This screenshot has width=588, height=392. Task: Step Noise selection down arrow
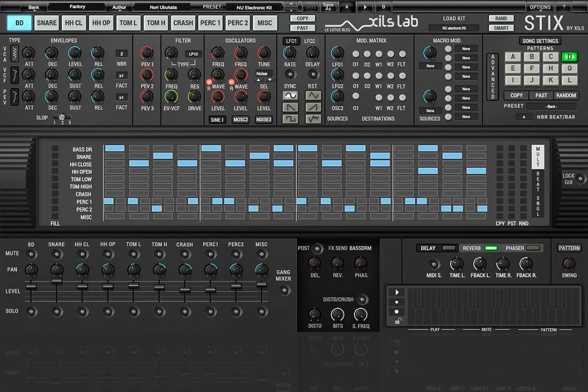[x=269, y=80]
